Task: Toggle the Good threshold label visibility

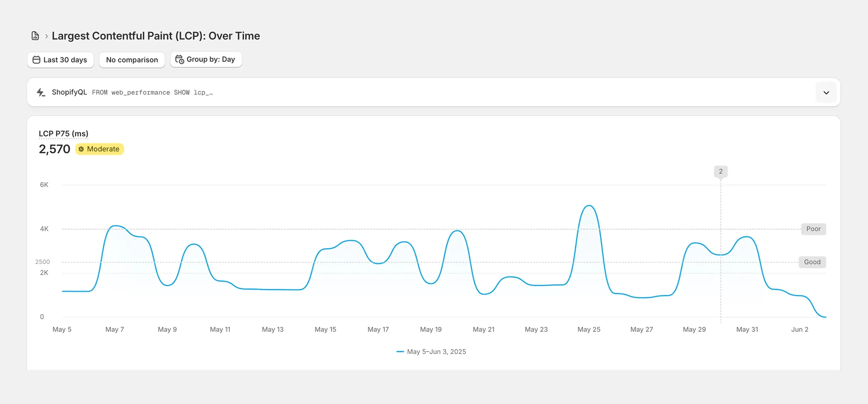Action: (812, 262)
